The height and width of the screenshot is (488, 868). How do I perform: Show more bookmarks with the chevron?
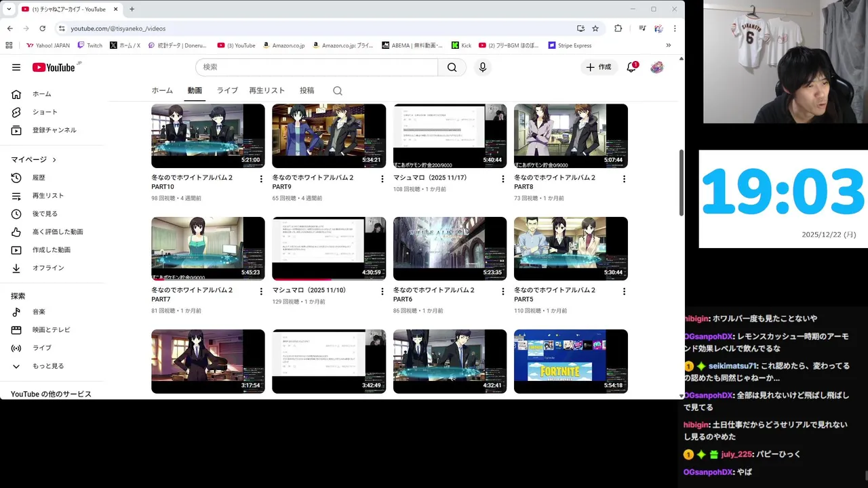668,45
